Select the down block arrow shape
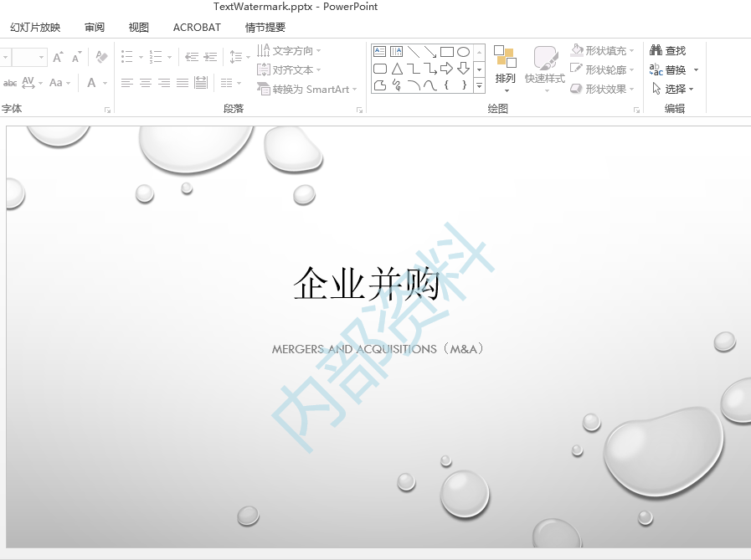The image size is (751, 560). [x=463, y=69]
